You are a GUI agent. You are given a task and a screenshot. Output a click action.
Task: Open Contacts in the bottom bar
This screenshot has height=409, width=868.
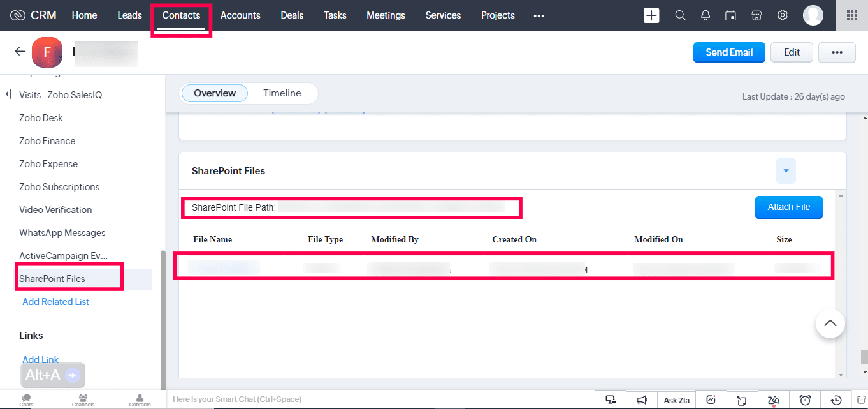click(140, 400)
